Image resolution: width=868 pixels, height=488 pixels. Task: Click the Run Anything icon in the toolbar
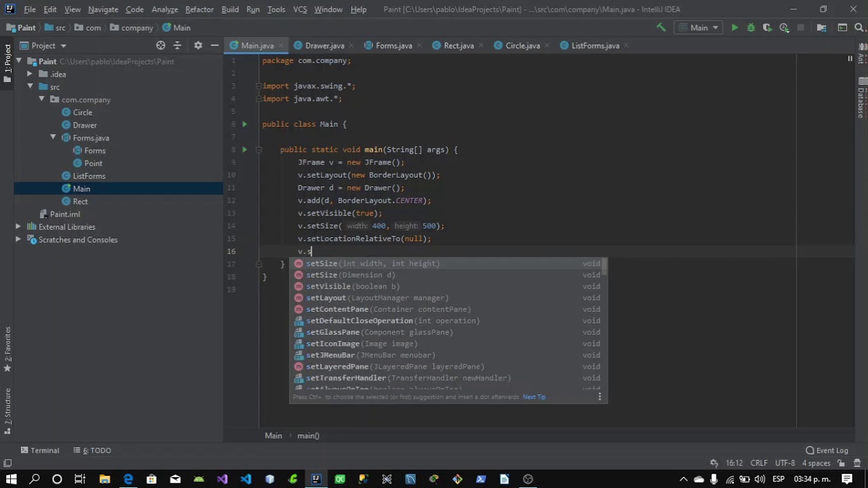pyautogui.click(x=842, y=28)
